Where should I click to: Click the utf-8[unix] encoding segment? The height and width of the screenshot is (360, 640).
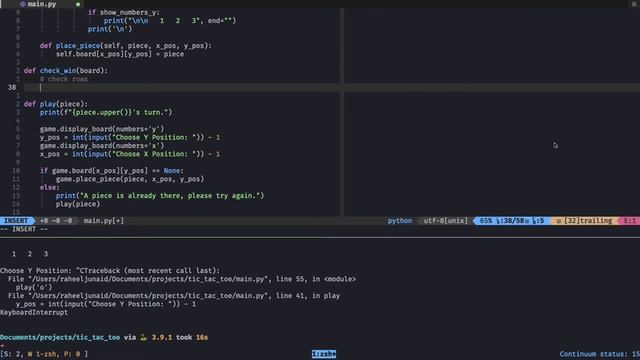[x=445, y=221]
